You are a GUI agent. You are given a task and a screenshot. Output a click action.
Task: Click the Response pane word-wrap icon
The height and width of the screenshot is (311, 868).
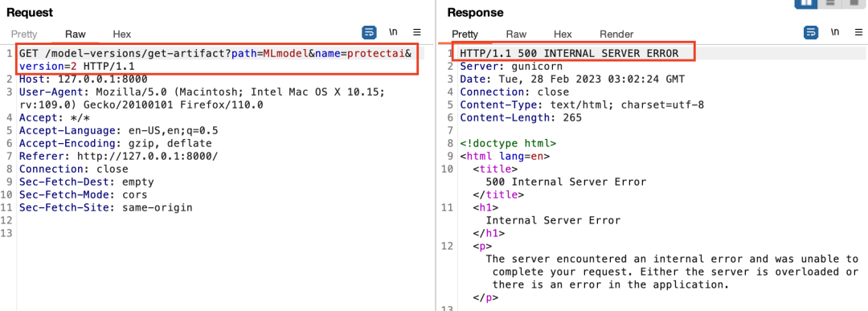pyautogui.click(x=811, y=33)
